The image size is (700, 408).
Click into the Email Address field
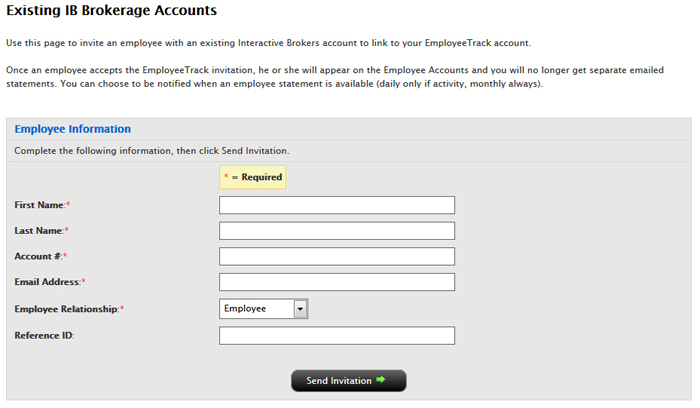pyautogui.click(x=337, y=282)
